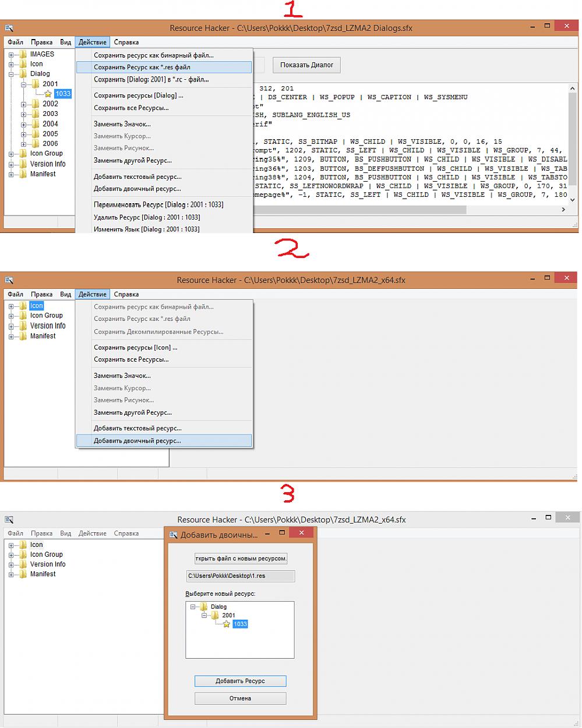The width and height of the screenshot is (582, 728).
Task: Click the Version Info folder icon in window 1
Action: [x=23, y=164]
